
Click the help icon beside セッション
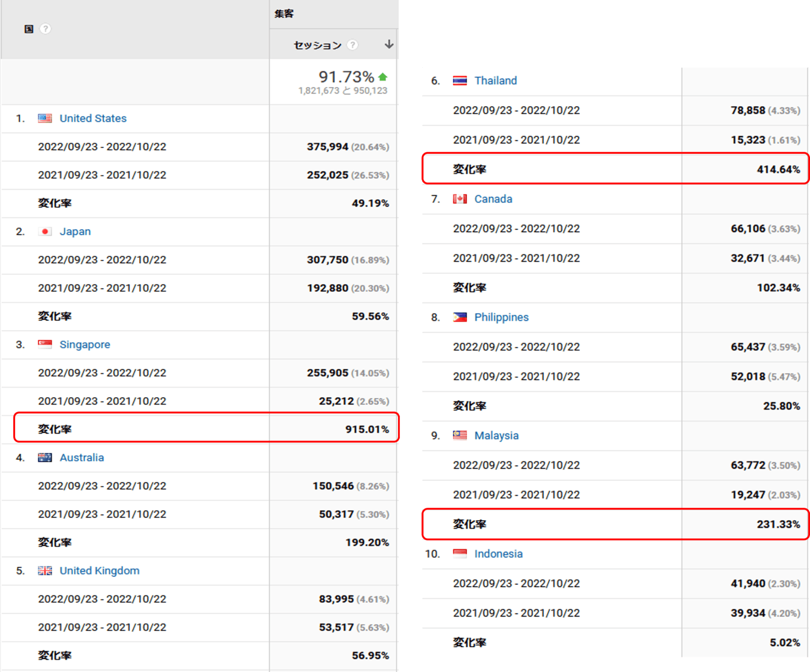353,45
